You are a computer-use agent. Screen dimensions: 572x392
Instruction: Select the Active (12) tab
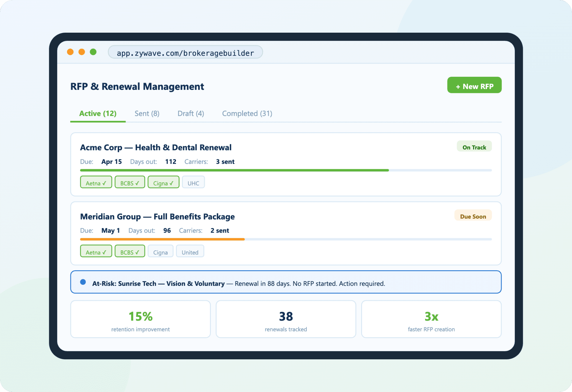(x=98, y=113)
